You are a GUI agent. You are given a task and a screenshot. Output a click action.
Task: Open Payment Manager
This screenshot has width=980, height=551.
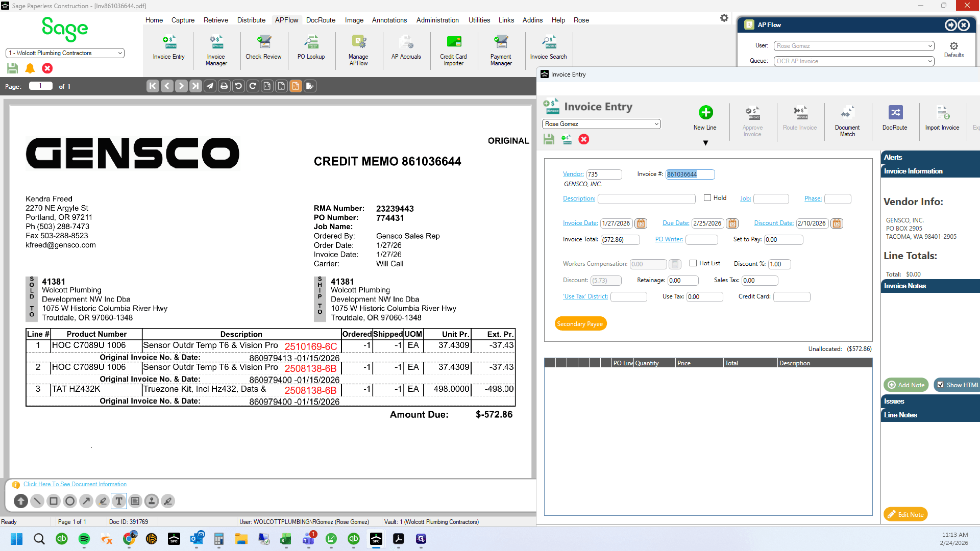(x=501, y=51)
